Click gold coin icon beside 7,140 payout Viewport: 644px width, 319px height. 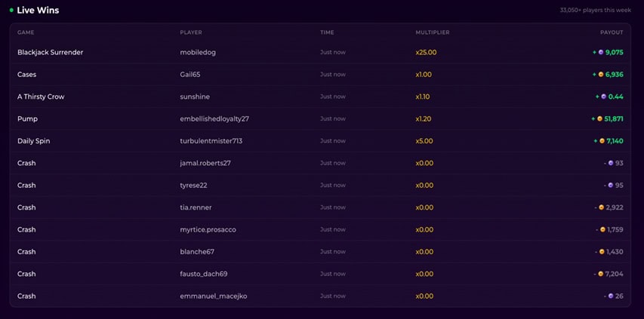pyautogui.click(x=602, y=141)
